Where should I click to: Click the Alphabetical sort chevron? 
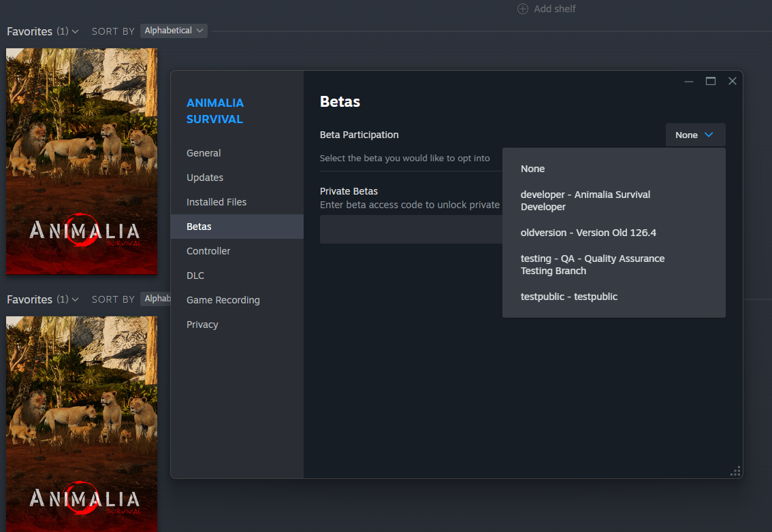coord(198,30)
